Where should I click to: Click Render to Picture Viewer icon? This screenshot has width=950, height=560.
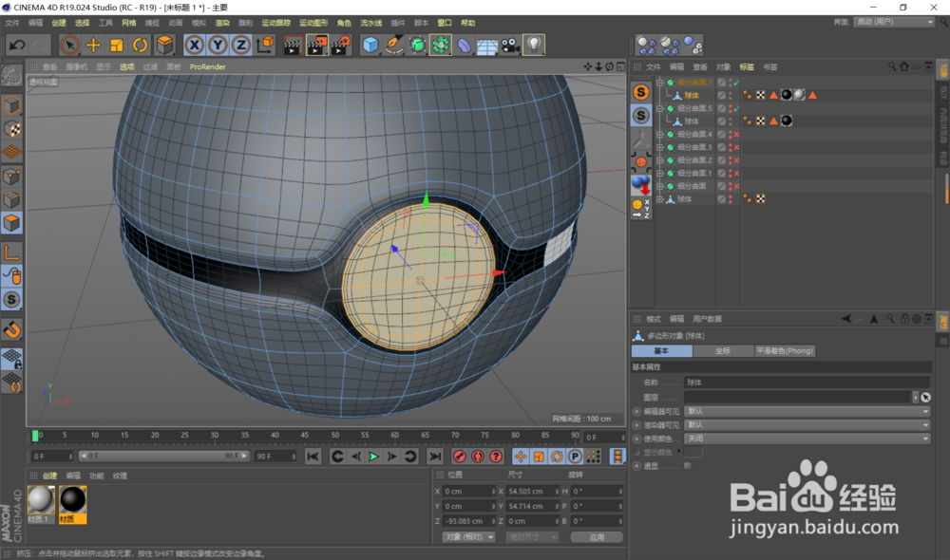point(317,45)
